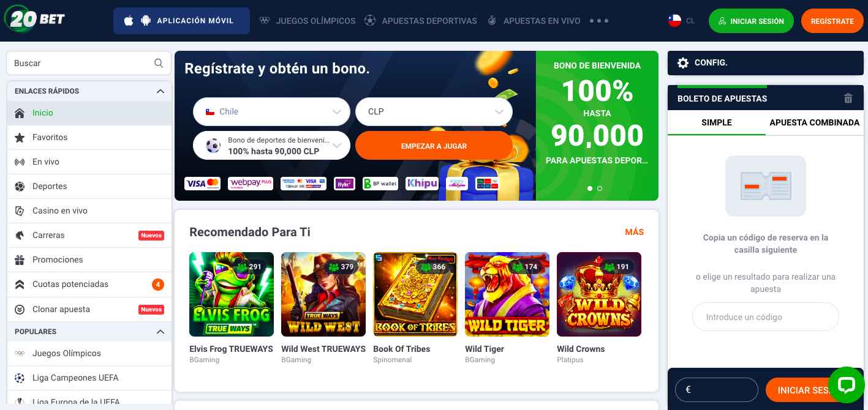Switch to second banner slide dot
The width and height of the screenshot is (868, 410).
599,188
